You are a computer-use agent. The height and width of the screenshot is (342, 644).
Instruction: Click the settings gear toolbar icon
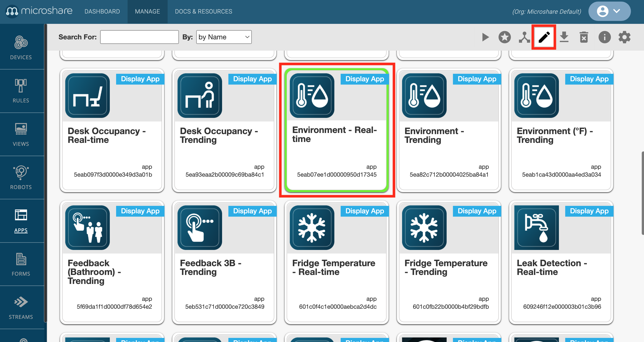[624, 37]
